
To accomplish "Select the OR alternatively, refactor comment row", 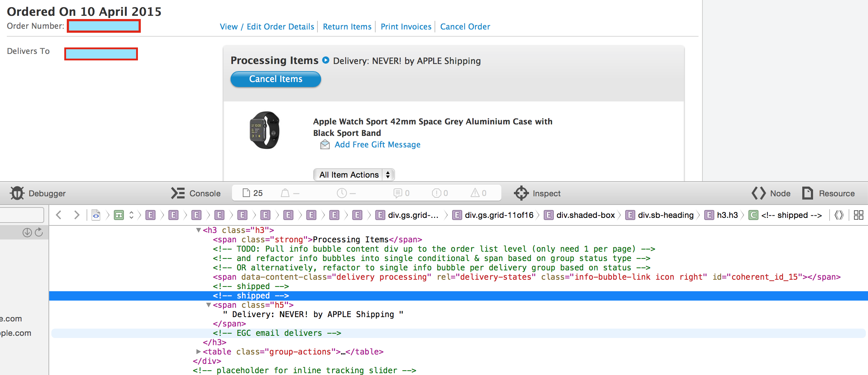I will pyautogui.click(x=432, y=267).
